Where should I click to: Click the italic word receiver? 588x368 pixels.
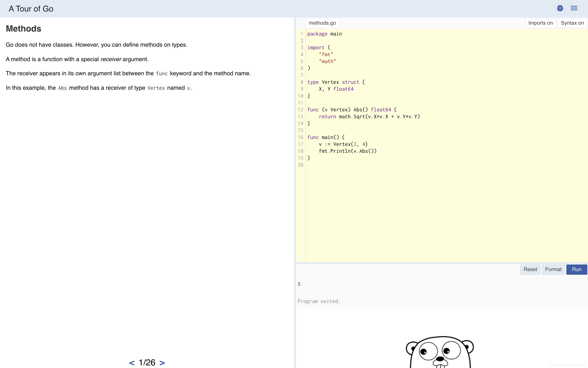111,59
